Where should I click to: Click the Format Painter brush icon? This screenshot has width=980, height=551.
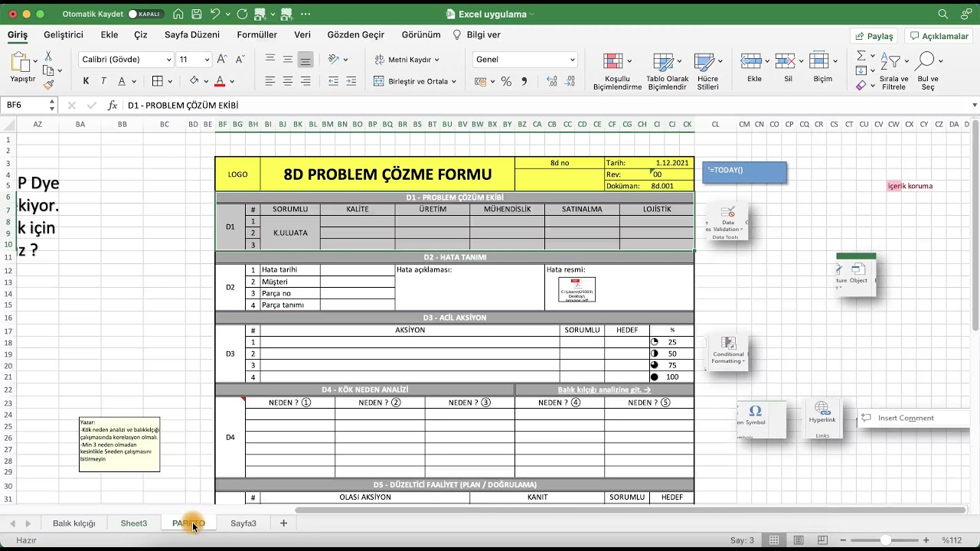click(x=48, y=85)
